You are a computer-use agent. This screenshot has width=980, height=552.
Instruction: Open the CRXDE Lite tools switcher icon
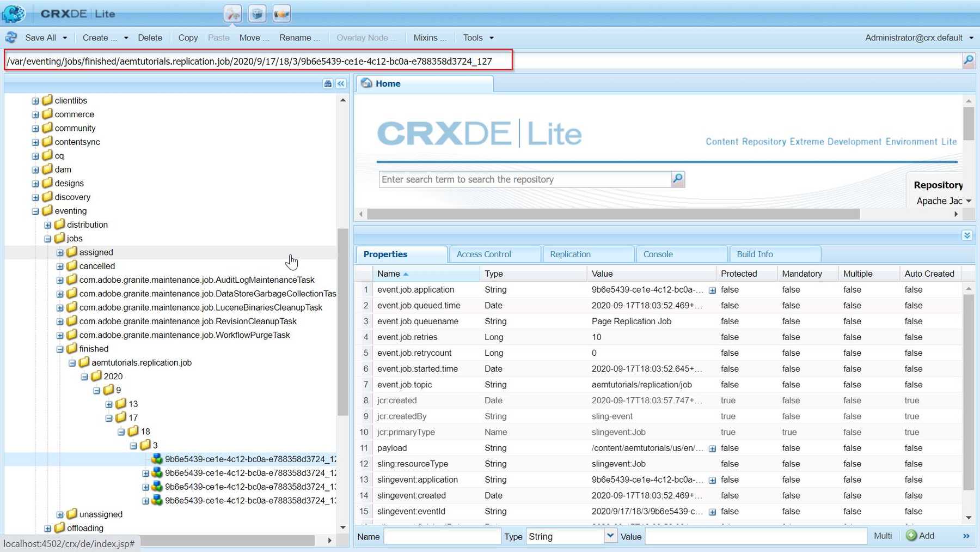click(233, 14)
